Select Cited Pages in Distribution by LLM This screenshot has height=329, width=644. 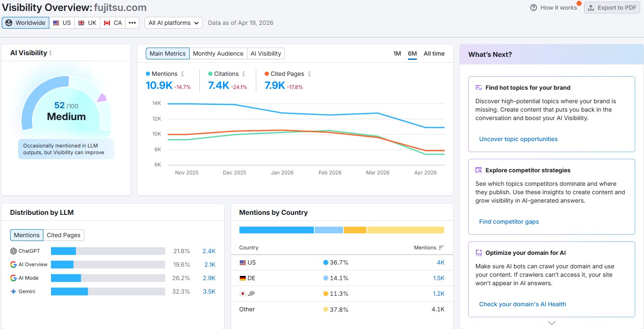(x=64, y=235)
